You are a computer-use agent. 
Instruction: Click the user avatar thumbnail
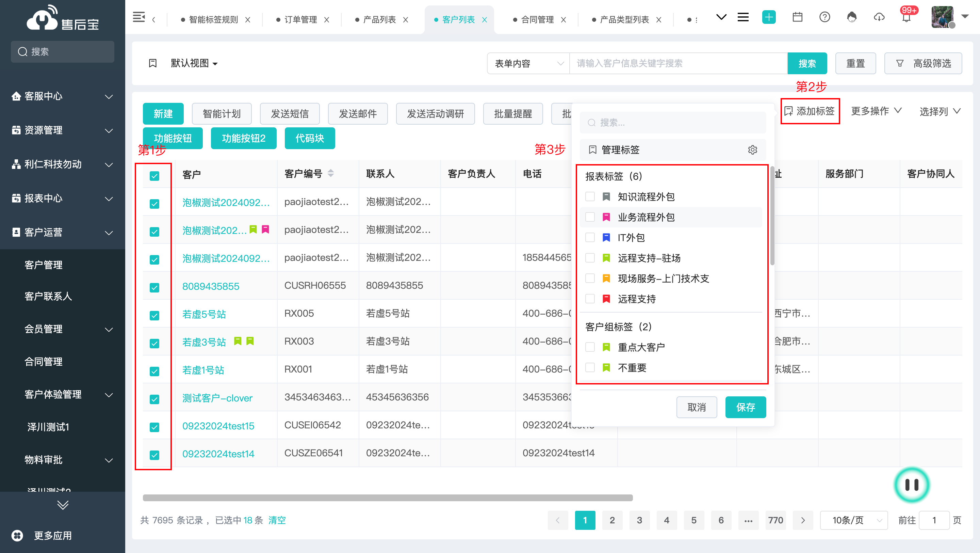coord(942,17)
